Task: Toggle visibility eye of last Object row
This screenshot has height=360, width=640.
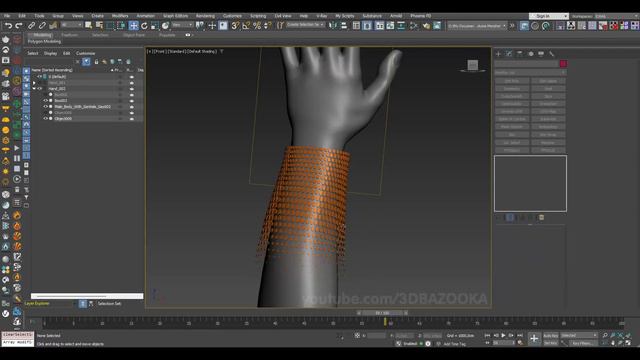Action: point(46,119)
